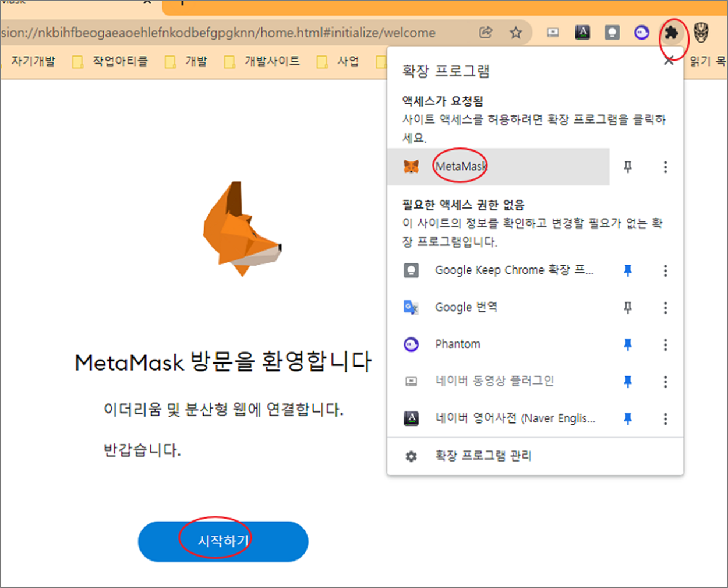Open the 개발사이트 bookmark folder
The image size is (728, 588).
[262, 61]
